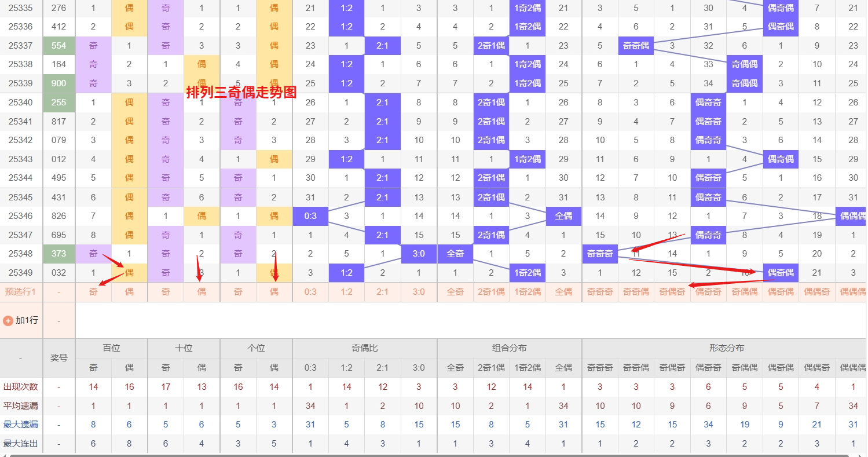Choose 全偶 in the 预选行1 row

click(x=563, y=292)
